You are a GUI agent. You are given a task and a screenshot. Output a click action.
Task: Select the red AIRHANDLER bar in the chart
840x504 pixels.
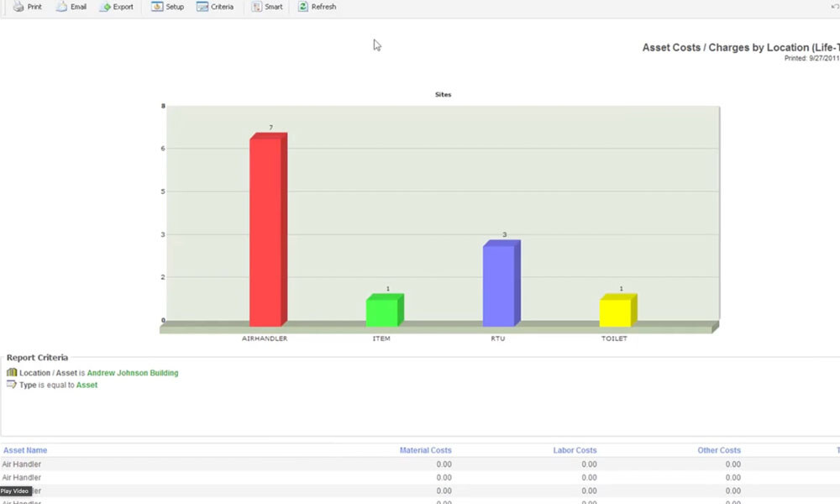point(267,227)
